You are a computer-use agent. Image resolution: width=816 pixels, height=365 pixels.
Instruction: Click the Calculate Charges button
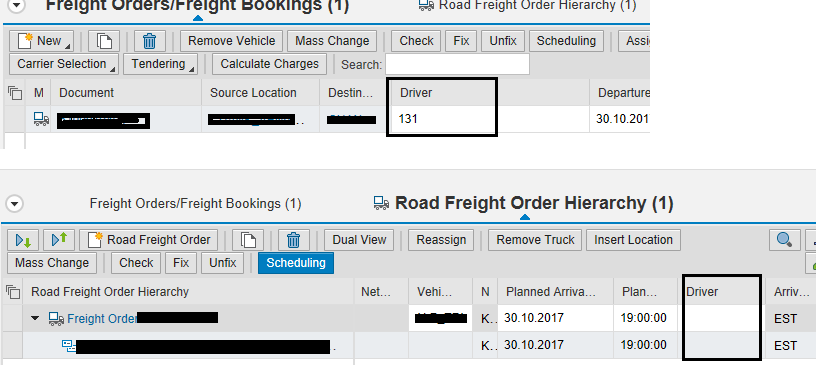(270, 64)
